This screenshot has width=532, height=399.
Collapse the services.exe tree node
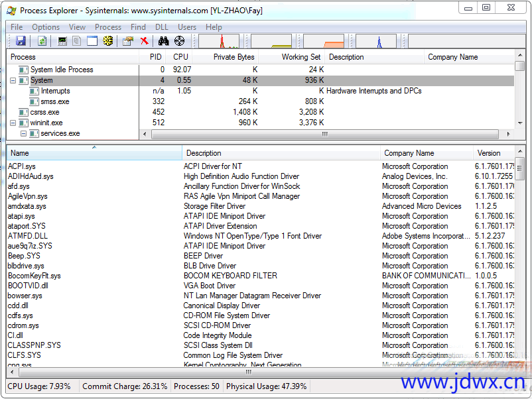(x=23, y=134)
